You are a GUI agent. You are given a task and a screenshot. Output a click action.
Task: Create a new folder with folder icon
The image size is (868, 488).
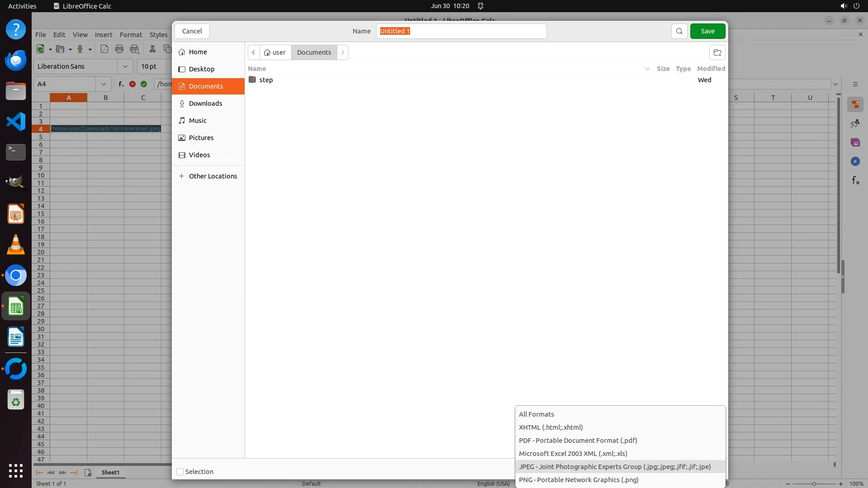point(717,52)
